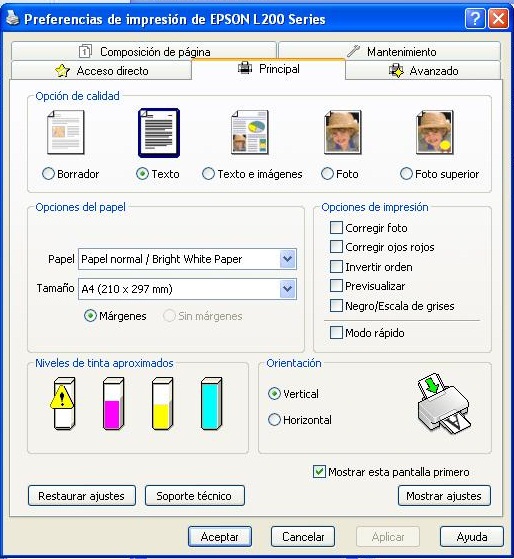Click the title bar help question-mark button

475,19
